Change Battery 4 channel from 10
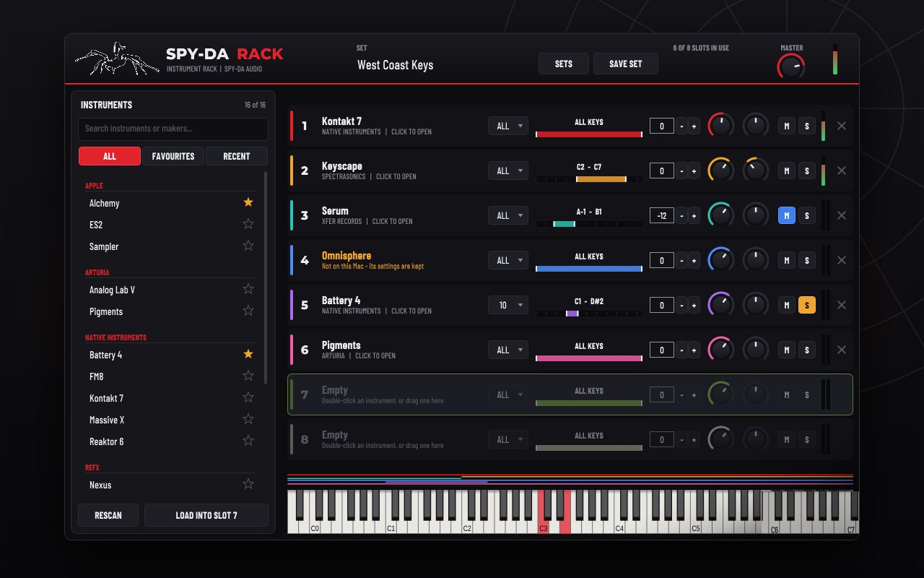Image resolution: width=924 pixels, height=578 pixels. tap(508, 305)
